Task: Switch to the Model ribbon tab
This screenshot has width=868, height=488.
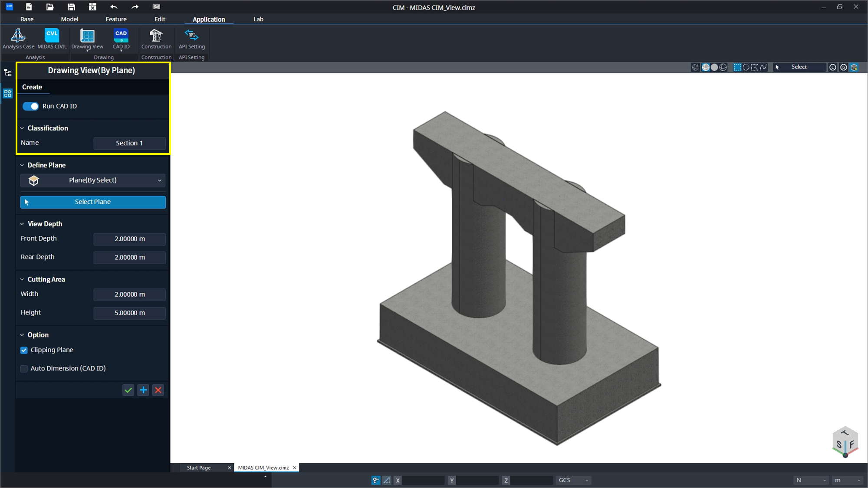Action: click(x=69, y=19)
